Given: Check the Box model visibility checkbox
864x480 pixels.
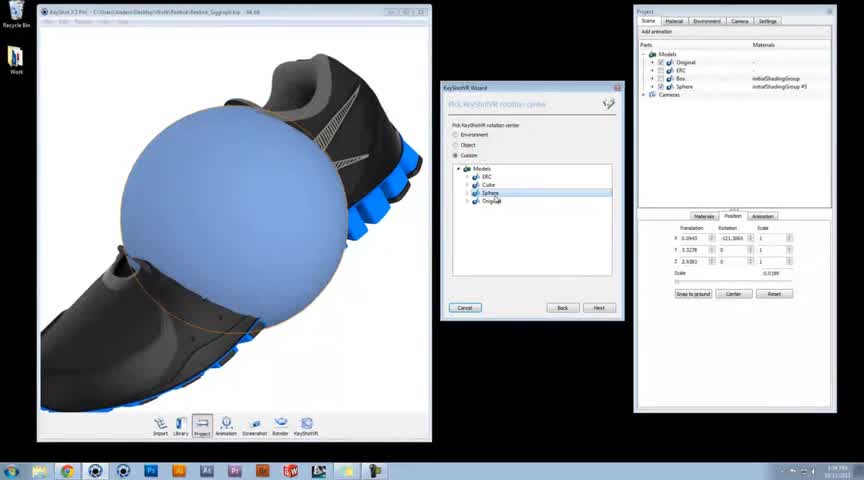Looking at the screenshot, I should tap(661, 79).
